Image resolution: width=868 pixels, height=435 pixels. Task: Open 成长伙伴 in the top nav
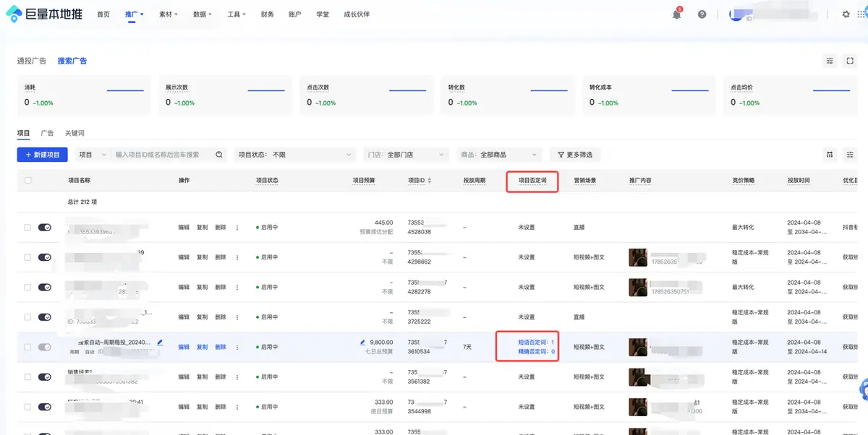(x=357, y=14)
